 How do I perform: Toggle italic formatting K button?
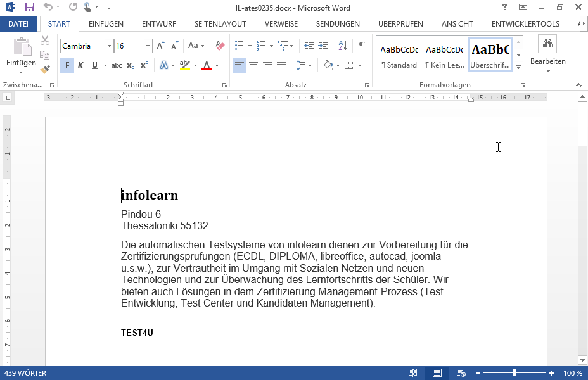click(x=80, y=66)
